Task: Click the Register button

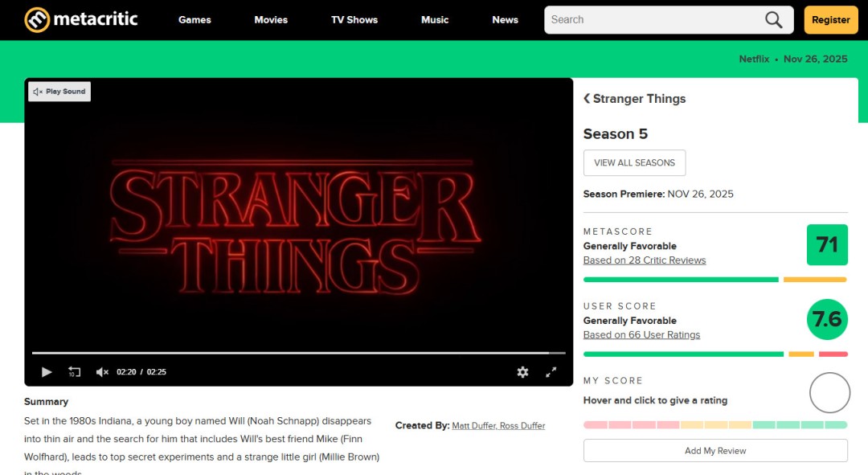Action: click(x=831, y=20)
